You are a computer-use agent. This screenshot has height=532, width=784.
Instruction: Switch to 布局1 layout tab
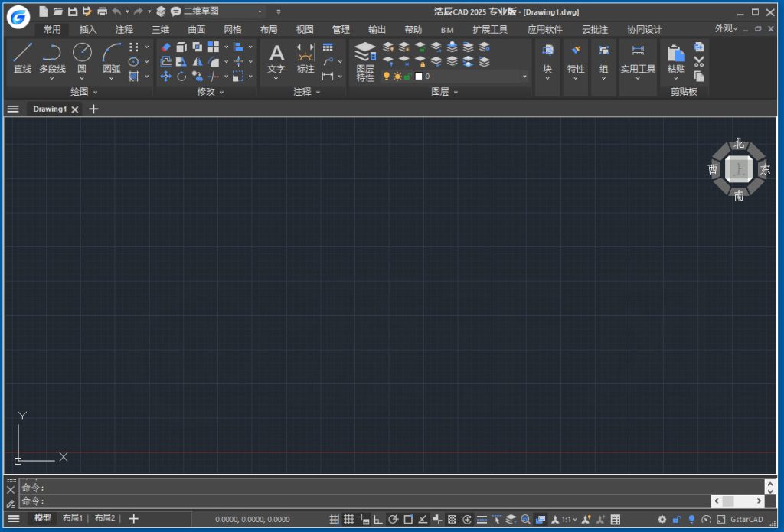(x=73, y=518)
